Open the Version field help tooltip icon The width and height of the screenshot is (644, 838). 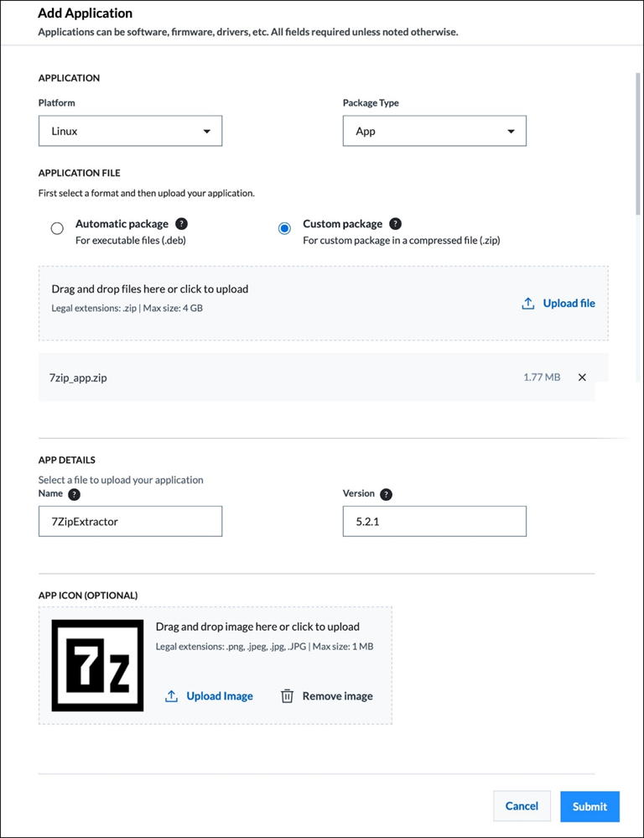click(x=386, y=494)
